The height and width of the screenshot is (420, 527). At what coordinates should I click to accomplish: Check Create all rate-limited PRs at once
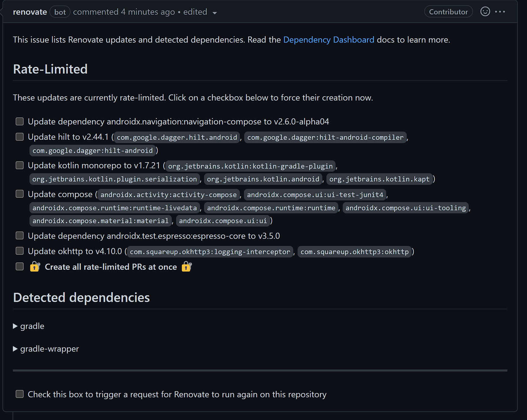point(20,266)
